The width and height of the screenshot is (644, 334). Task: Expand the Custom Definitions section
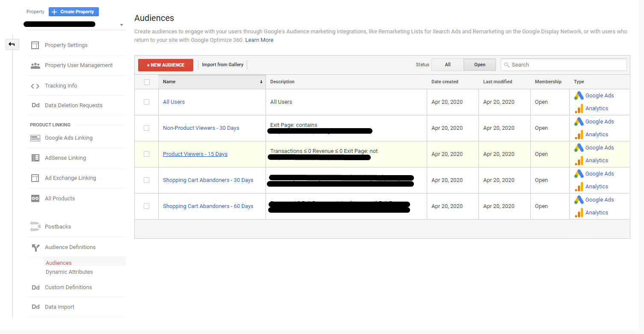[68, 287]
